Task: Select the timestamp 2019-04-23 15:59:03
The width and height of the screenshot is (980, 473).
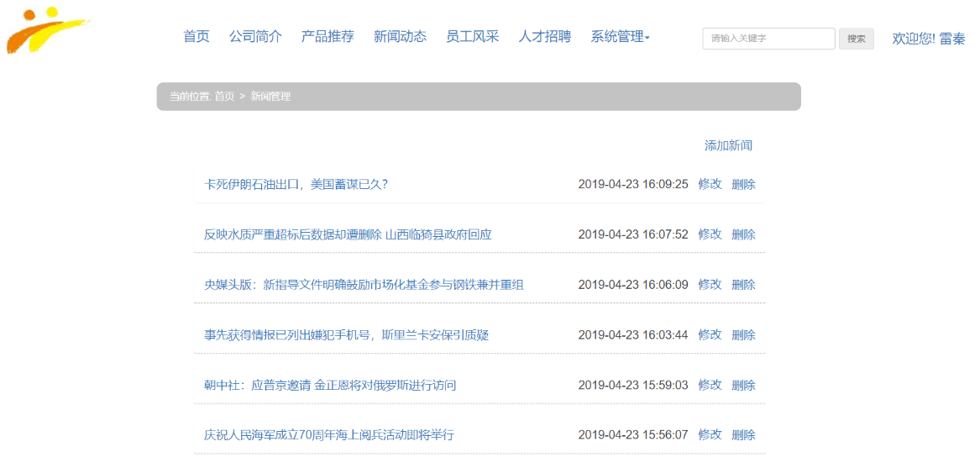Action: point(633,385)
